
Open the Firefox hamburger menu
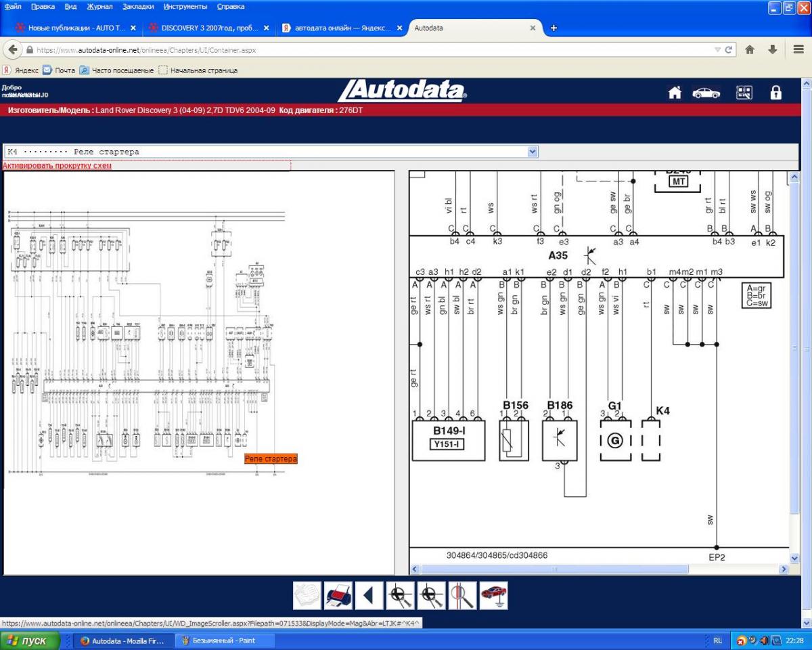(x=798, y=49)
